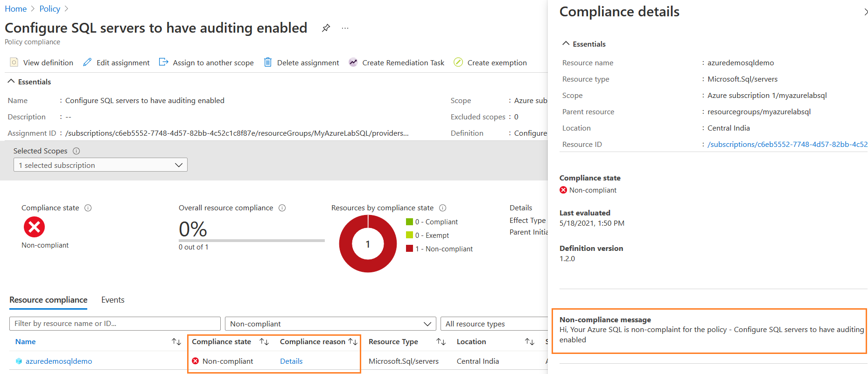Click the resource name filter field
Image resolution: width=868 pixels, height=374 pixels.
pos(115,324)
